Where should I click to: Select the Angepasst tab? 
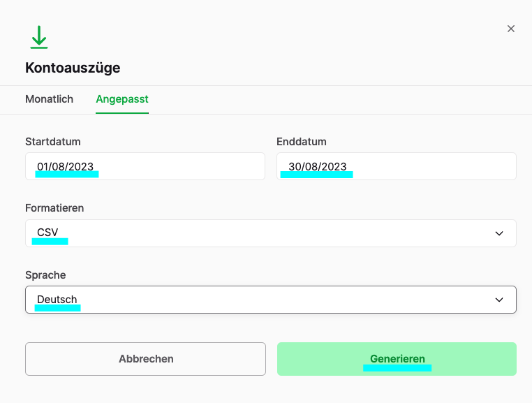[122, 99]
